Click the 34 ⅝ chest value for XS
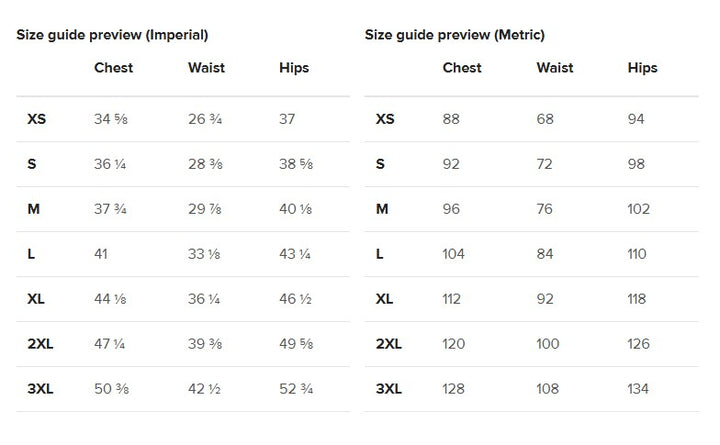This screenshot has height=445, width=720. [111, 119]
